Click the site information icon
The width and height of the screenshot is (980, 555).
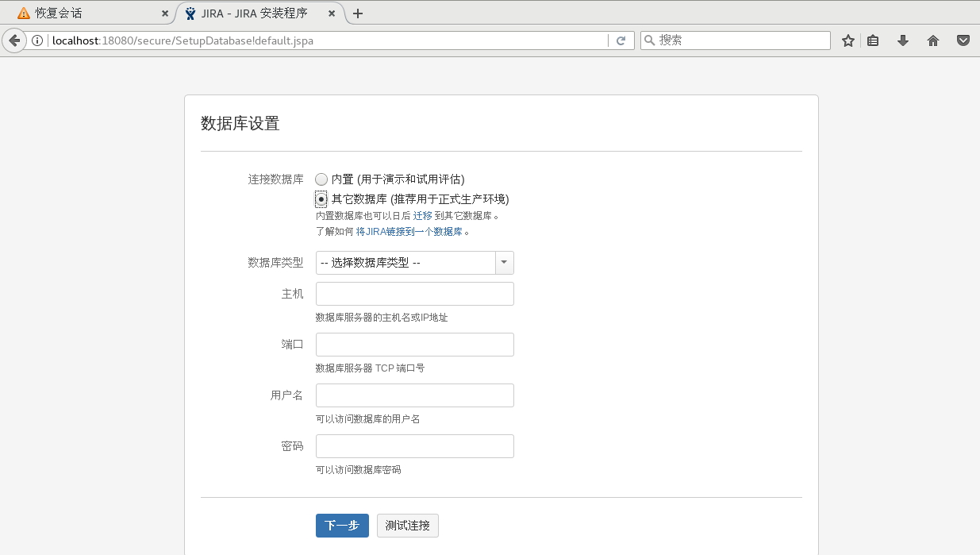click(37, 40)
